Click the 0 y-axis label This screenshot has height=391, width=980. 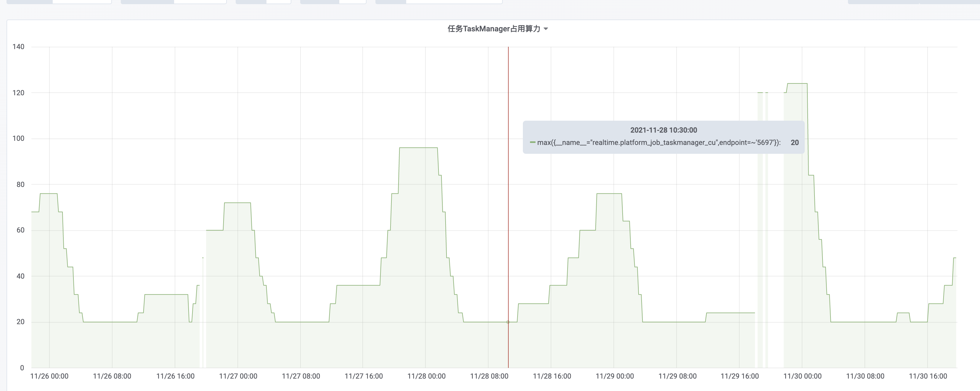click(22, 368)
